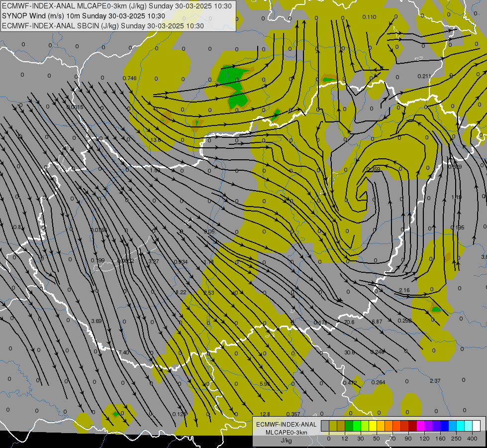This screenshot has width=487, height=448.
Task: Click the legend tick label 50
Action: [376, 439]
